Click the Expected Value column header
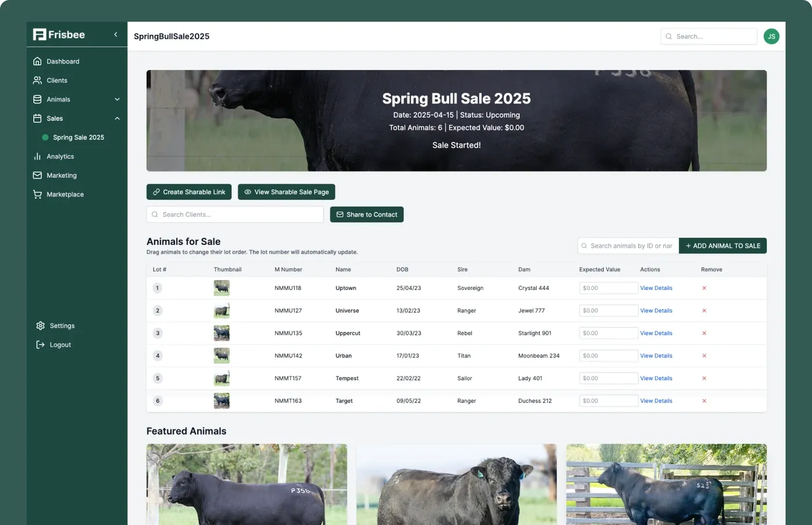 tap(600, 270)
